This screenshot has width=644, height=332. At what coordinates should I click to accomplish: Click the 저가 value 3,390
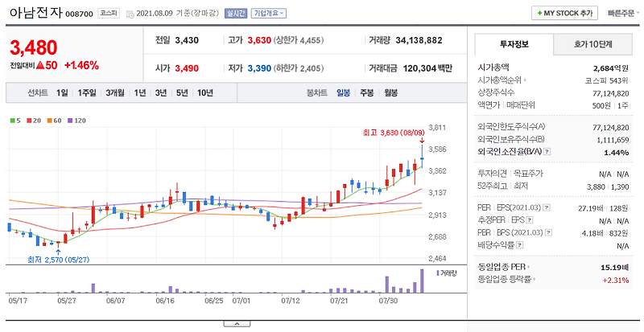[x=259, y=68]
